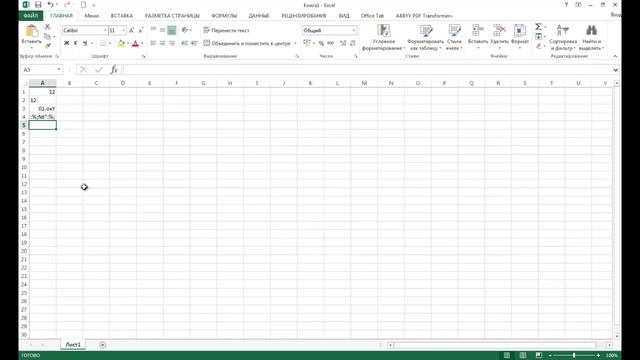Increase decimal places icon

click(x=343, y=43)
